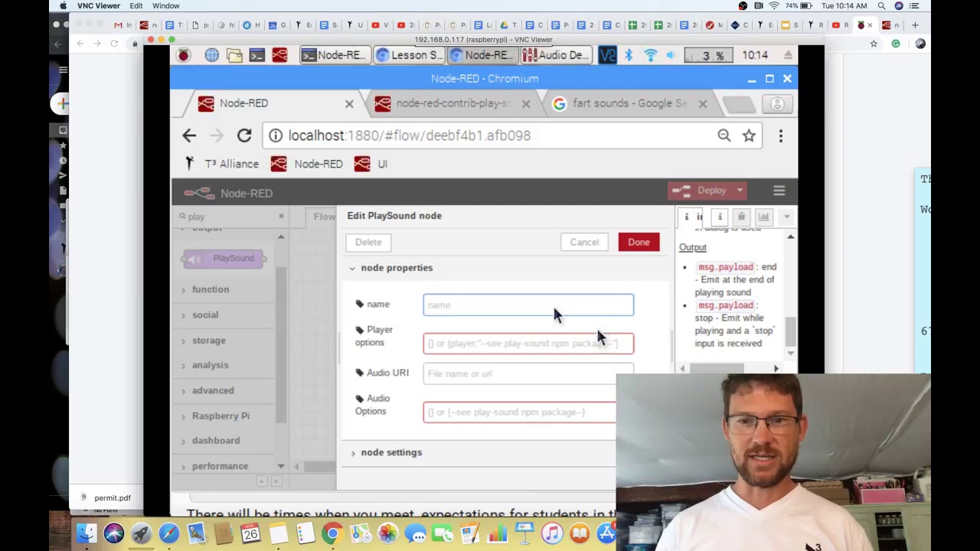980x551 pixels.
Task: Bookmark this page with the star icon
Action: 749,135
